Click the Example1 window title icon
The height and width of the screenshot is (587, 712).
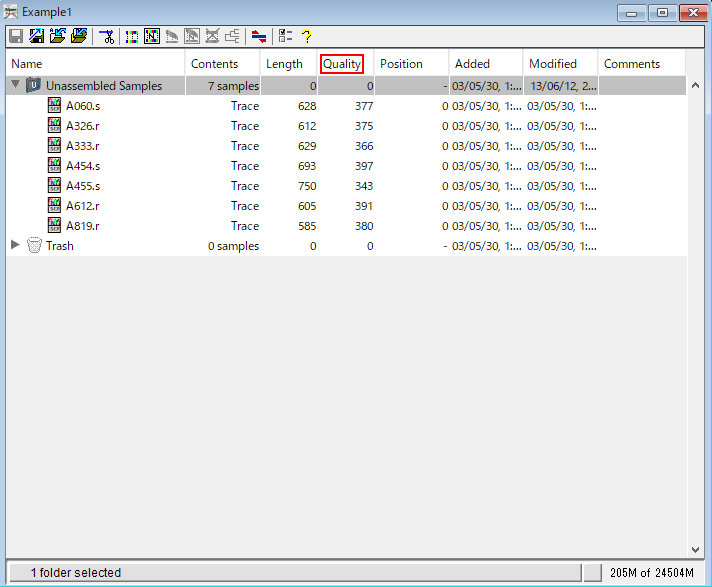pos(11,12)
